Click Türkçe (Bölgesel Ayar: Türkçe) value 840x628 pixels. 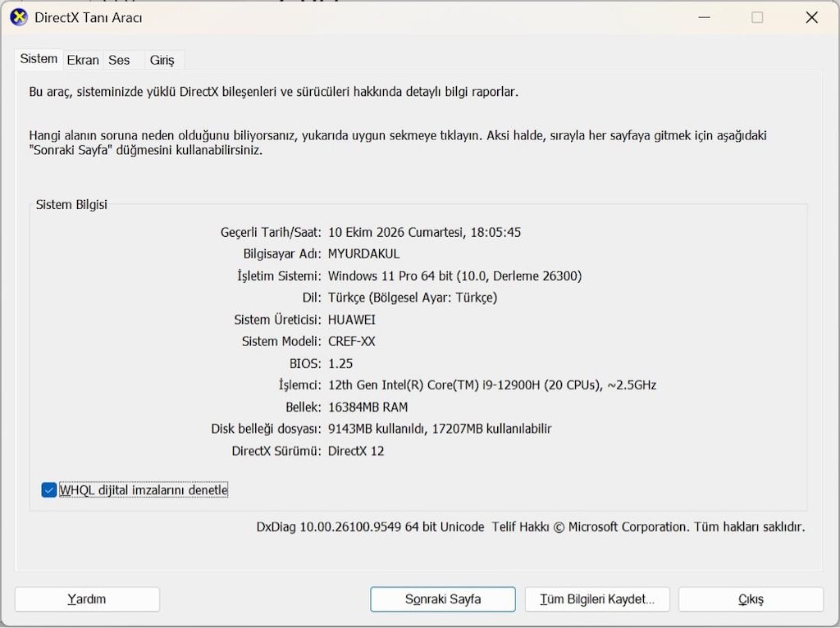tap(413, 298)
